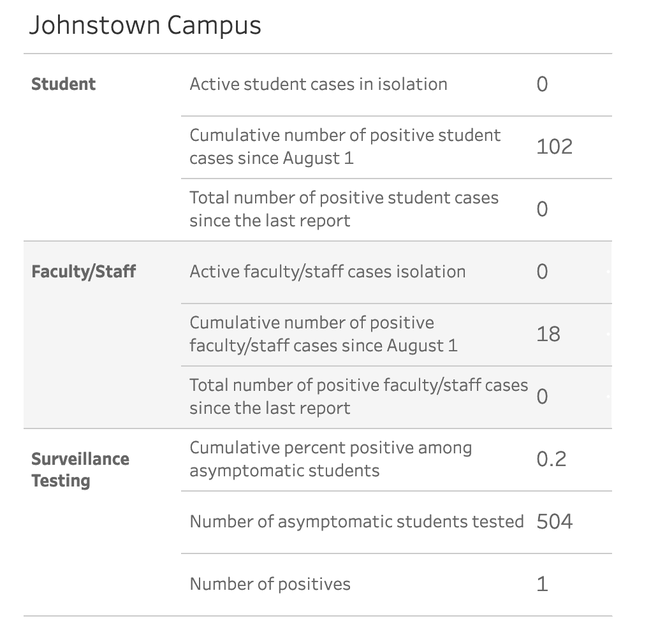
Task: Select Cumulative number of positive faculty/staff cases label
Action: 323,334
